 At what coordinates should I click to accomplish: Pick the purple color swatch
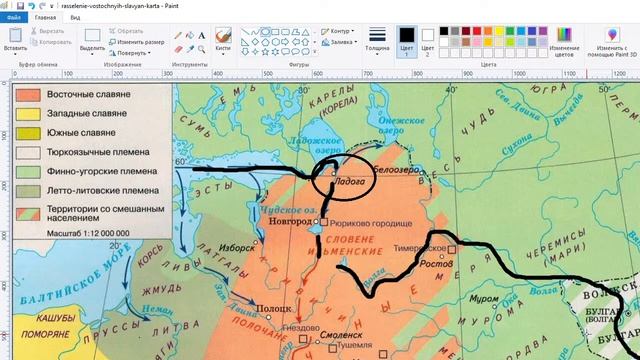[x=543, y=31]
